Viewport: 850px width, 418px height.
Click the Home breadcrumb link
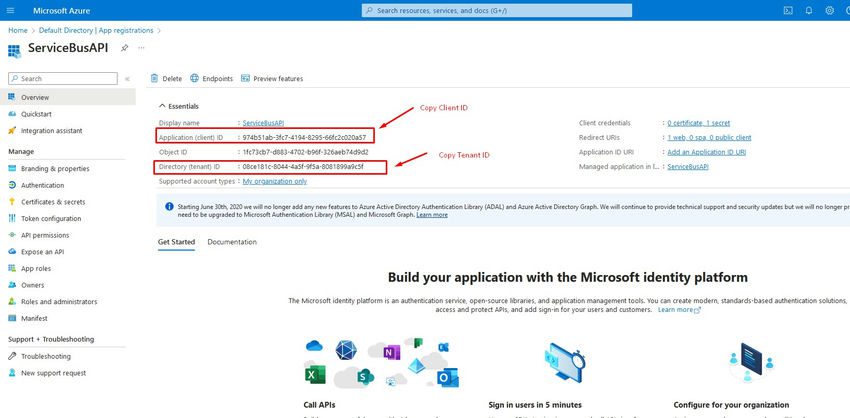(x=18, y=30)
